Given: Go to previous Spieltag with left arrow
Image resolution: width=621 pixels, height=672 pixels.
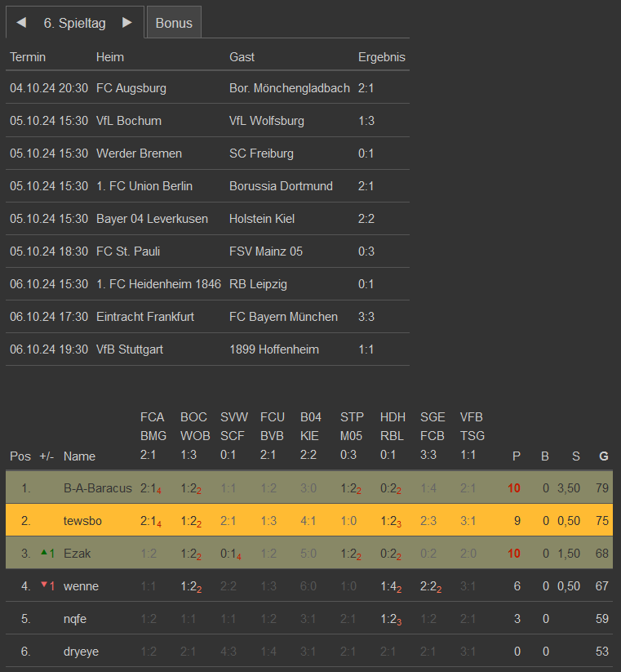Looking at the screenshot, I should [21, 23].
